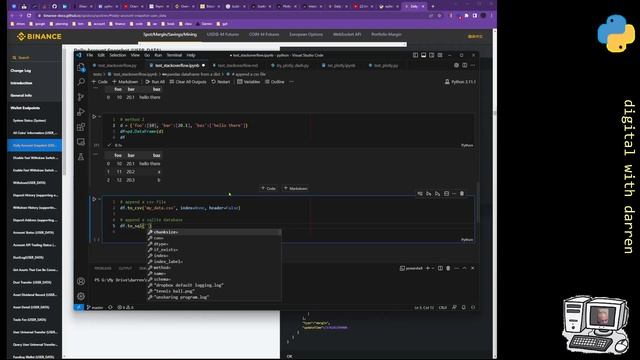The width and height of the screenshot is (640, 360).
Task: Open the notebook Outline
Action: pyautogui.click(x=275, y=82)
